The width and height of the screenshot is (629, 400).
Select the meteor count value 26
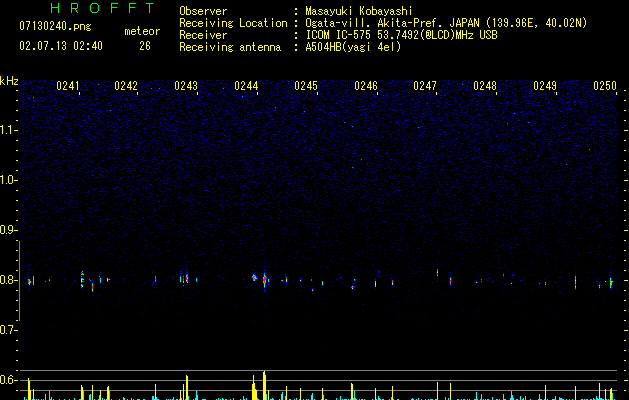click(x=145, y=46)
